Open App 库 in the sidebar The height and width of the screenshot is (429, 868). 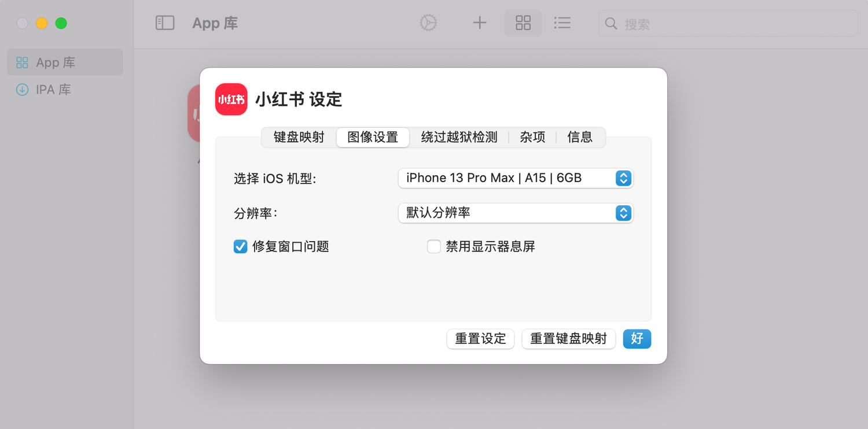pyautogui.click(x=65, y=62)
